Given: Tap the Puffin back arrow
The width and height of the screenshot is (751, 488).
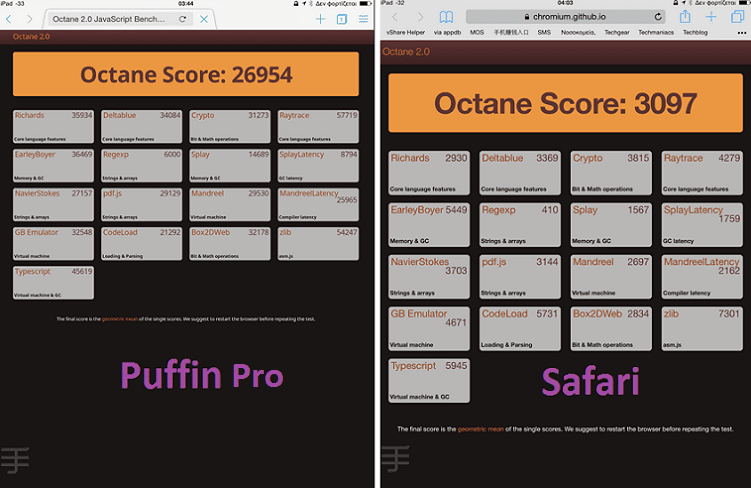Looking at the screenshot, I should (9, 19).
